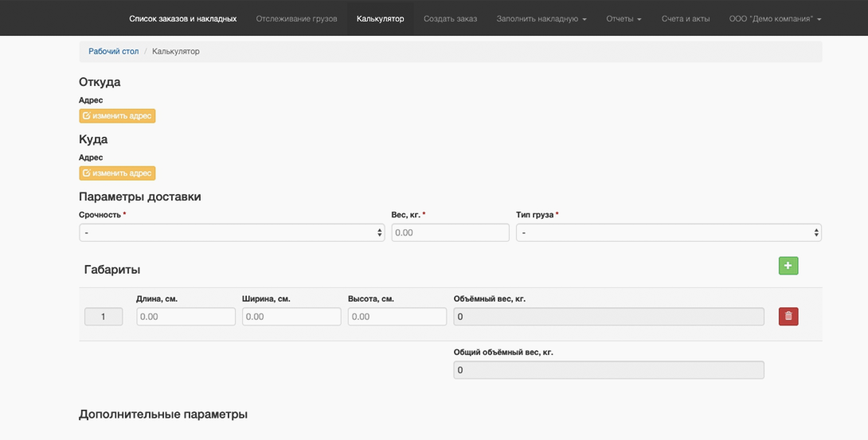The width and height of the screenshot is (868, 440).
Task: Select the Калькулятор tab
Action: click(381, 19)
